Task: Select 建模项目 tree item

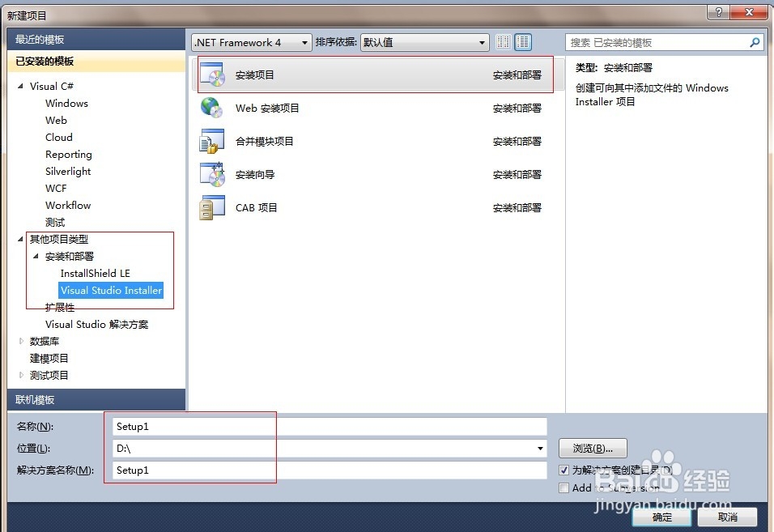Action: point(49,358)
